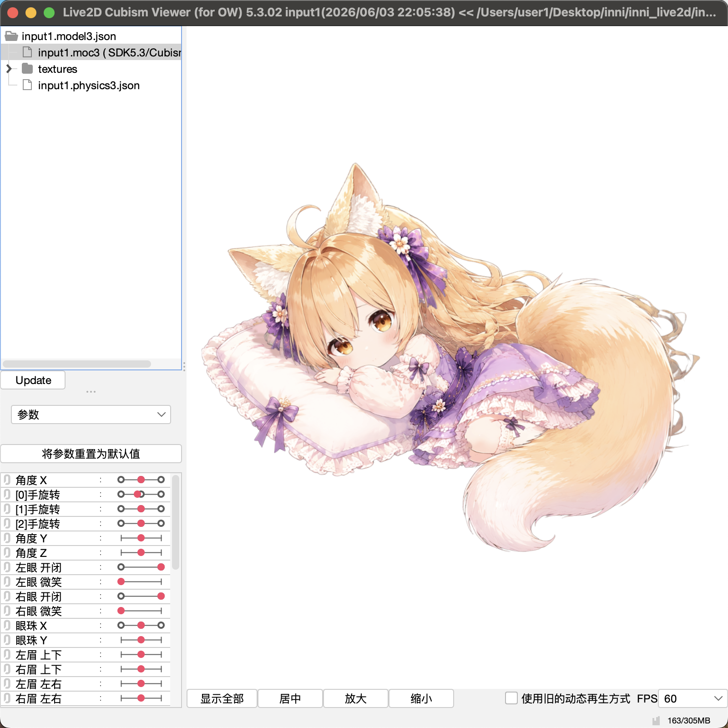Image resolution: width=728 pixels, height=728 pixels.
Task: Click the file tree horizontal scrollbar
Action: (77, 364)
